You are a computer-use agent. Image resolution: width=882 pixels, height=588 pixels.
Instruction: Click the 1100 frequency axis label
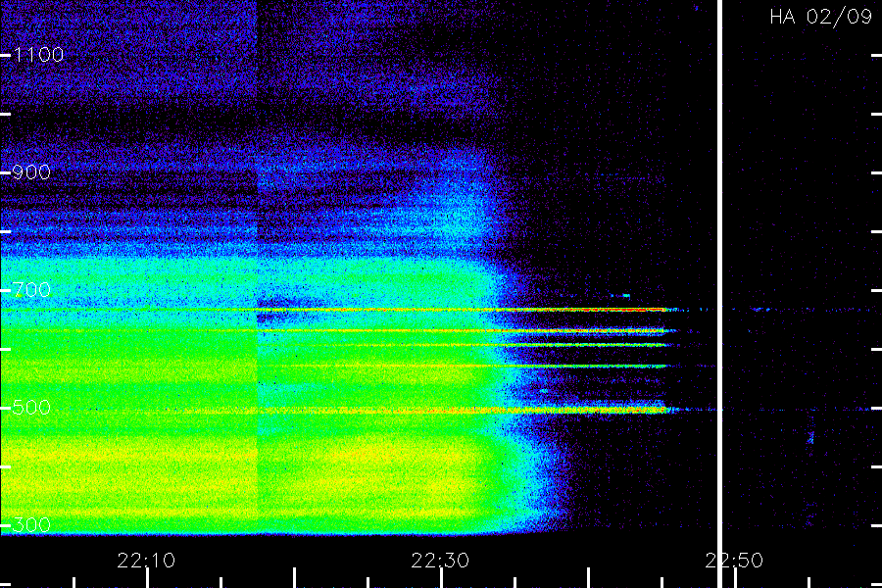(x=38, y=55)
